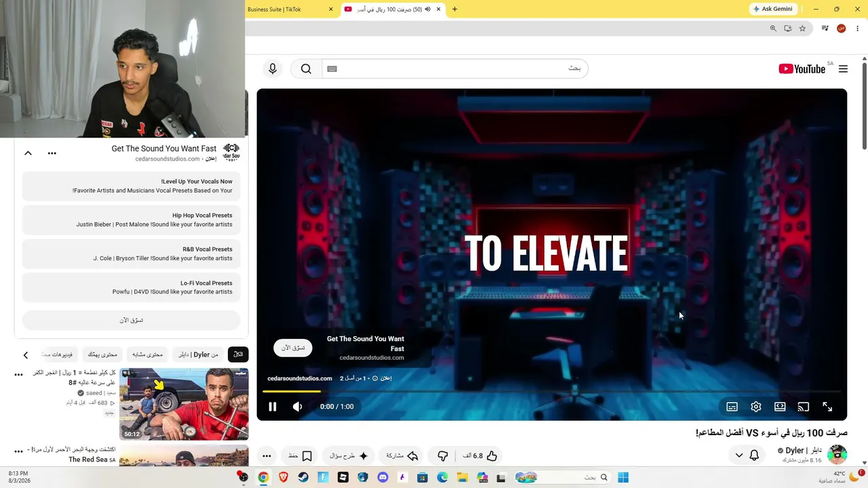Image resolution: width=868 pixels, height=488 pixels.
Task: Start a voice search with the microphone
Action: [x=273, y=68]
